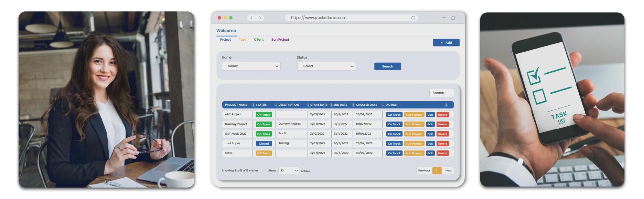The image size is (644, 199).
Task: Open the Sun Project tab
Action: (x=280, y=40)
